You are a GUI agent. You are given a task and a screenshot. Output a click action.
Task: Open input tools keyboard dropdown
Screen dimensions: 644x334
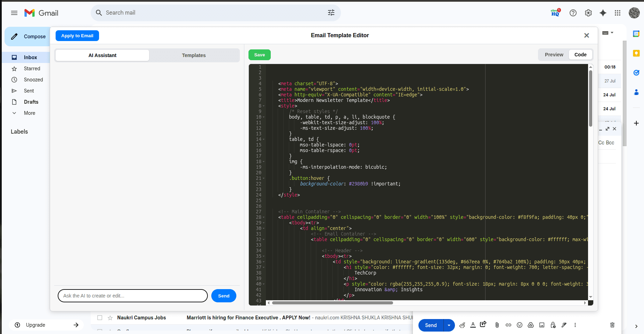[608, 33]
